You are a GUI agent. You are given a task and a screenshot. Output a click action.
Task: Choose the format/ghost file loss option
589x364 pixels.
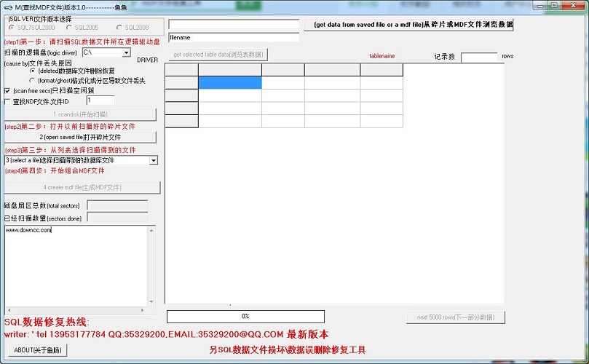click(32, 80)
